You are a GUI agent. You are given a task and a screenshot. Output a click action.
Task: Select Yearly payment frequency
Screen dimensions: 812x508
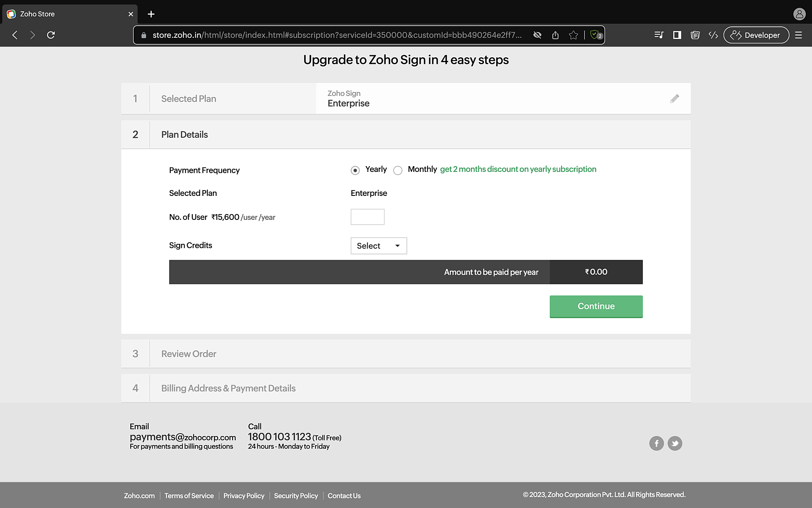355,170
